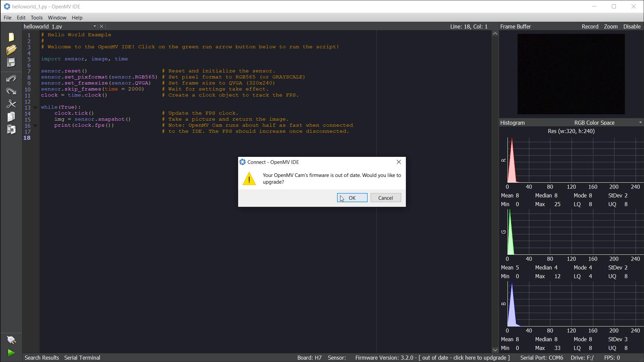This screenshot has width=644, height=362.
Task: Cancel the firmware upgrade dialog
Action: click(385, 198)
